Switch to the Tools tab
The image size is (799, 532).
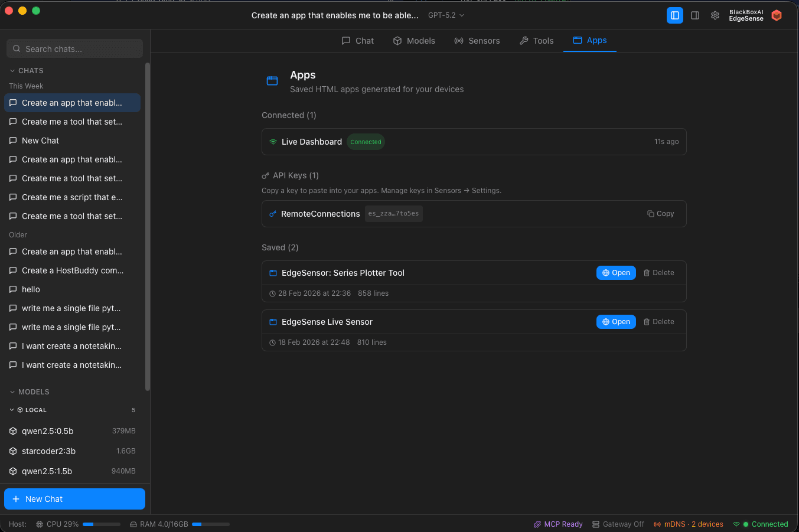coord(536,41)
